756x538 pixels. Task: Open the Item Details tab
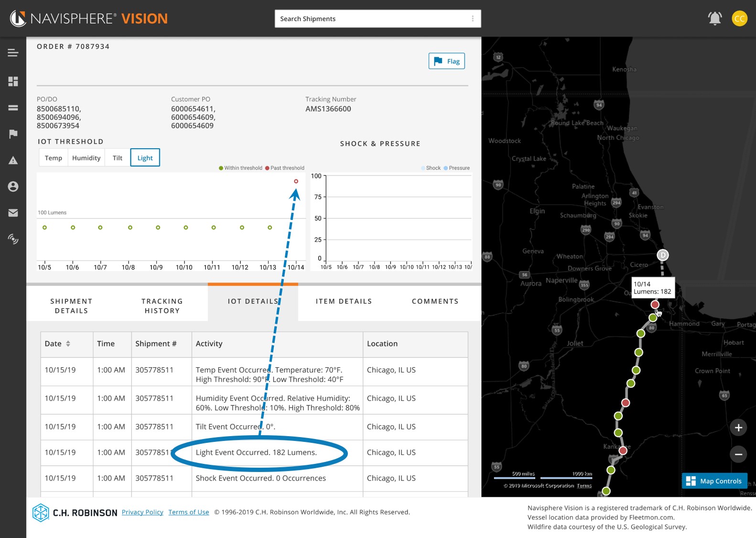click(x=344, y=301)
